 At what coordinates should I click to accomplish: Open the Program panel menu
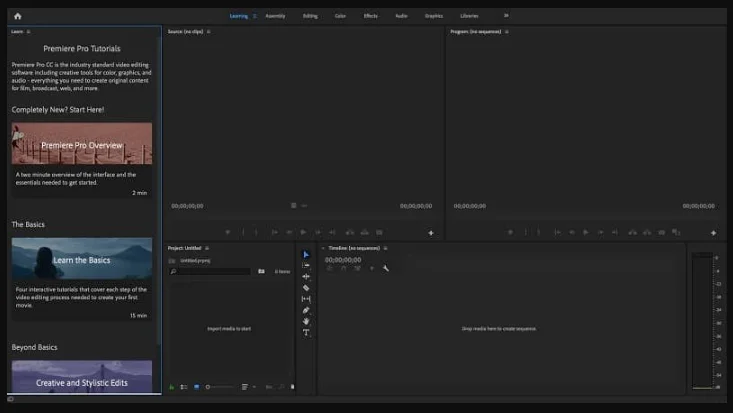coord(507,32)
